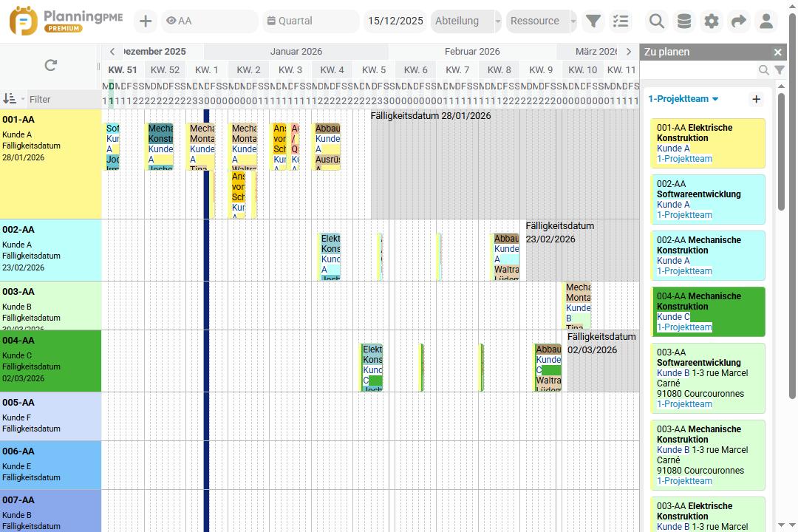Open the user account icon

pos(766,21)
